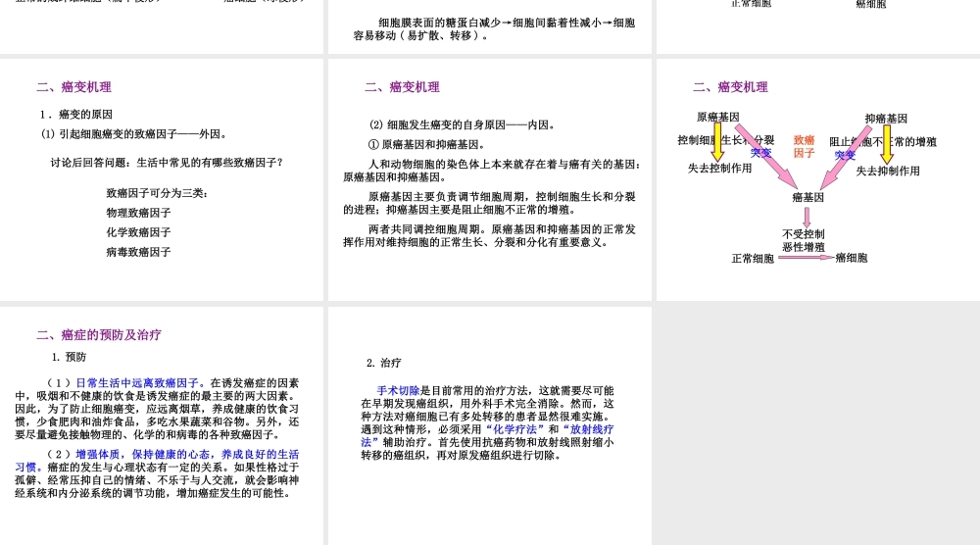
Task: Click the yellow arrow under 原癌基因
Action: click(717, 142)
